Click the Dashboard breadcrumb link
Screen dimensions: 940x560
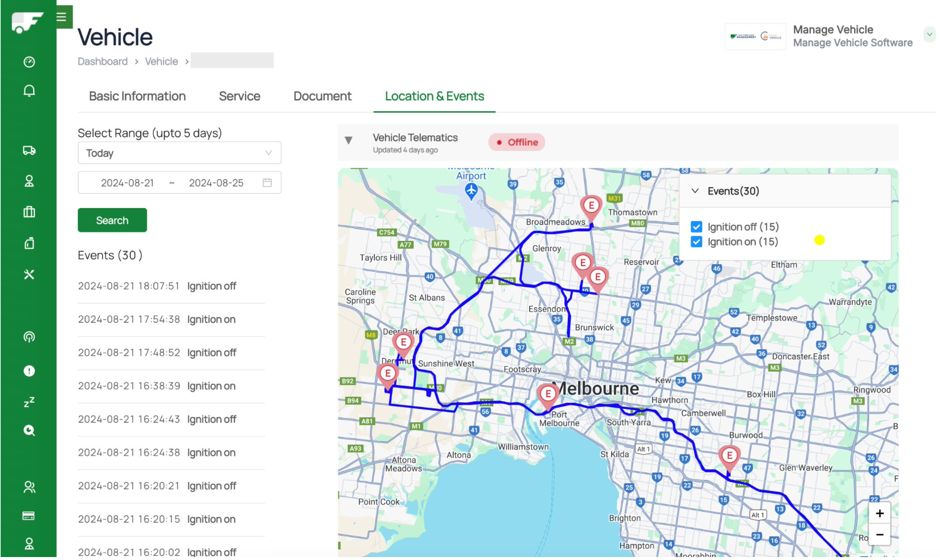(x=103, y=62)
